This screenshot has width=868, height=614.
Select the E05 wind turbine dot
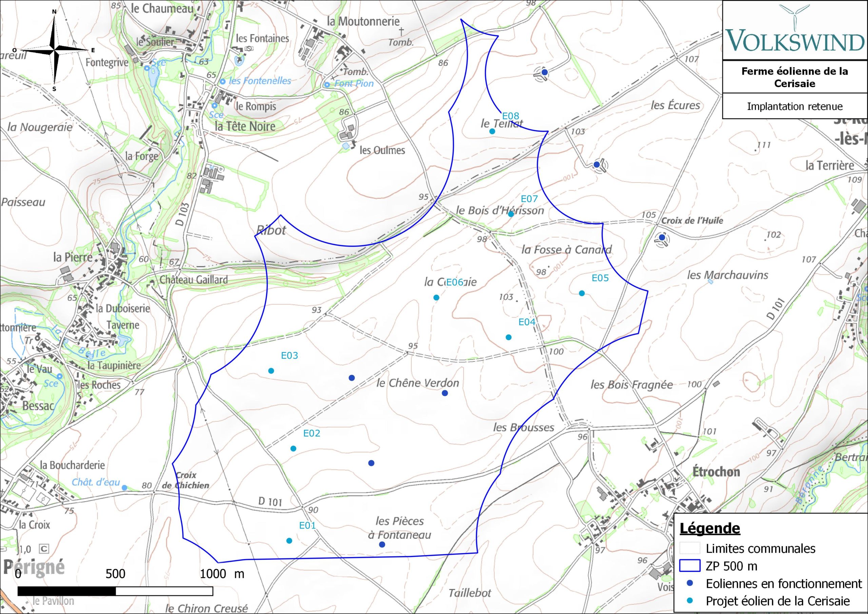(x=582, y=293)
